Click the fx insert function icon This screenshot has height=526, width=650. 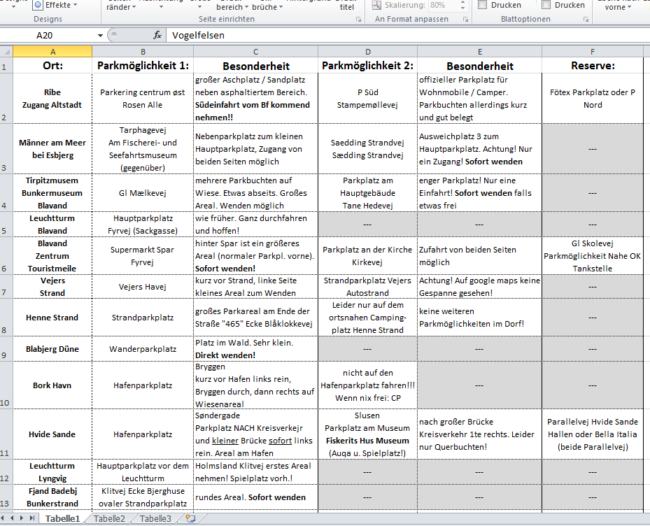(157, 35)
